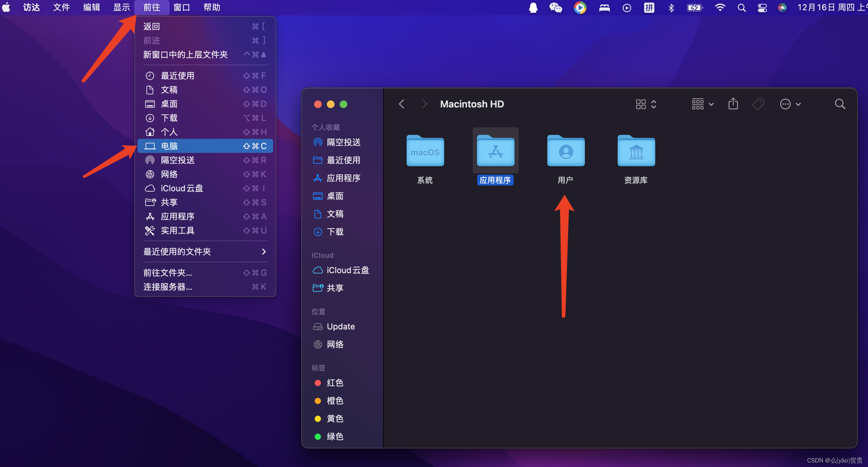Open the 系统 macOS folder

pos(425,151)
